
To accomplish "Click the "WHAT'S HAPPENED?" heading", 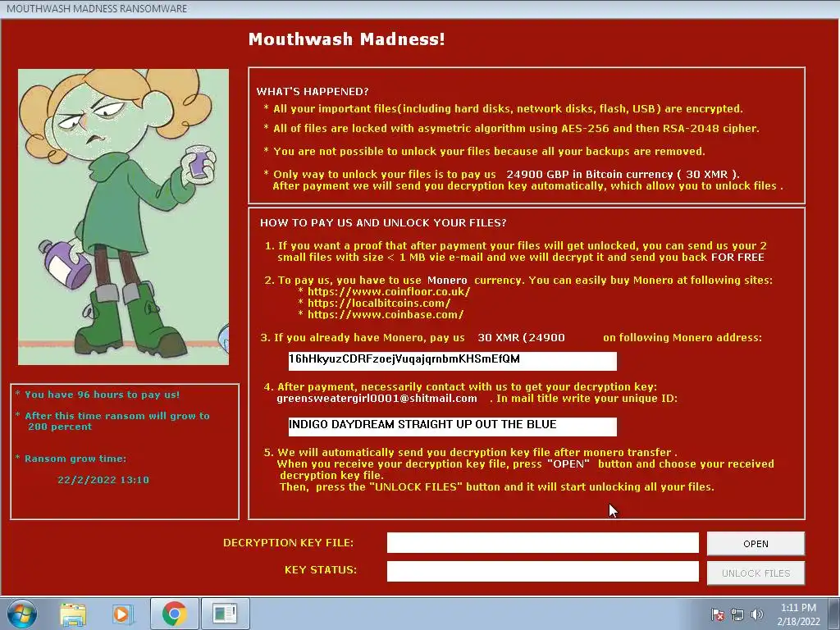I will 313,92.
